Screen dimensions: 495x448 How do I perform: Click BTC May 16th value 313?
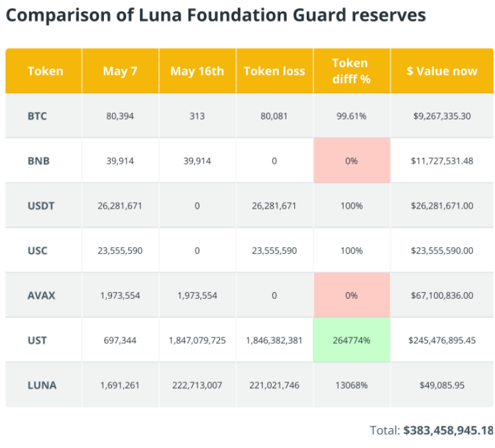click(197, 116)
